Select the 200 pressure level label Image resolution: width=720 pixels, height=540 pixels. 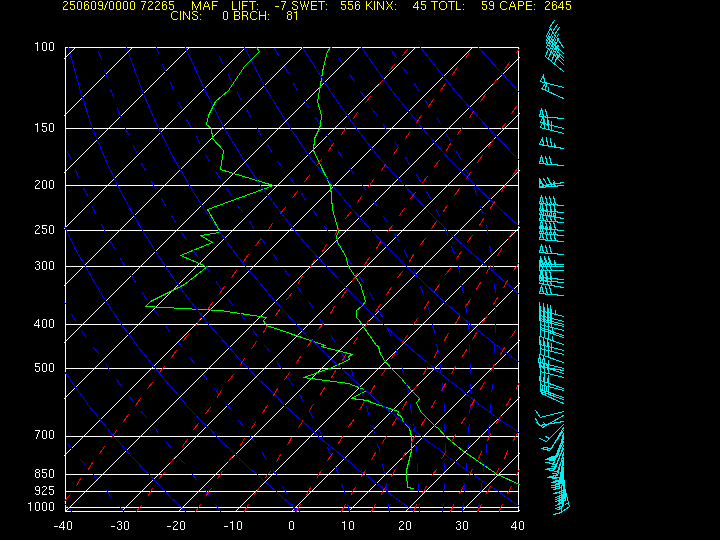click(x=45, y=185)
